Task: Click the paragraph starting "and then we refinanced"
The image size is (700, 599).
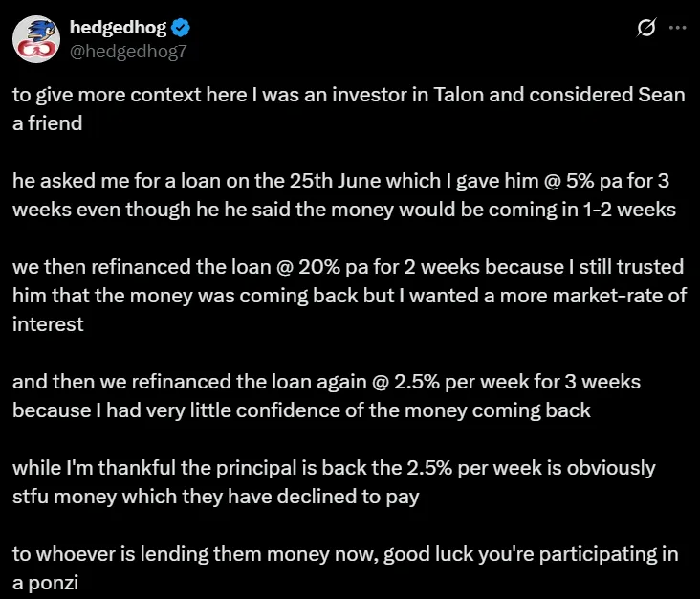Action: point(325,396)
